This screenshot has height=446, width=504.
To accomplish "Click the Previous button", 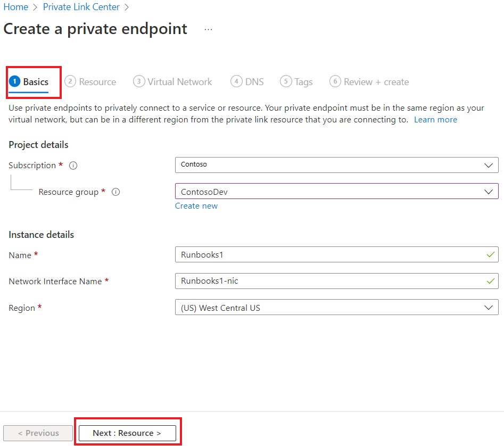I will 38,433.
